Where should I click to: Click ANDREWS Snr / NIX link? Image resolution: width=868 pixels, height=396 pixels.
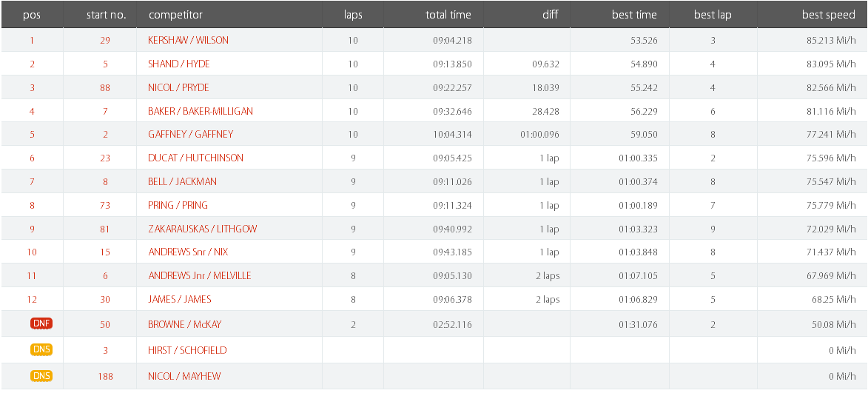point(188,252)
